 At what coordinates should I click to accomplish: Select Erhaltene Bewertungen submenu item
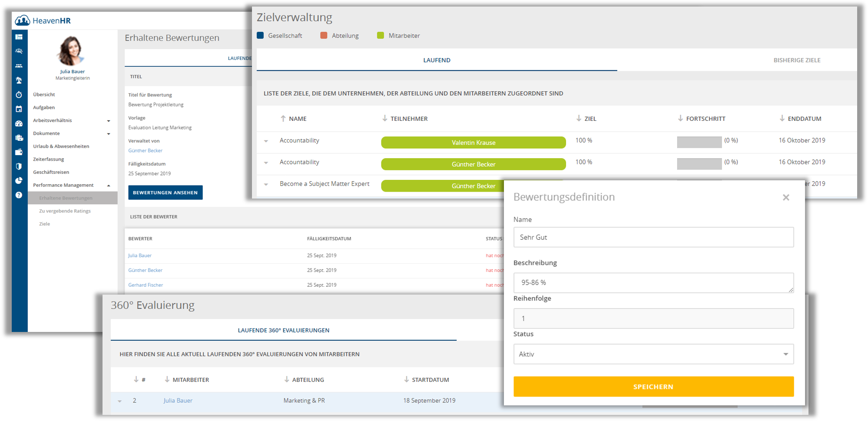(x=73, y=198)
